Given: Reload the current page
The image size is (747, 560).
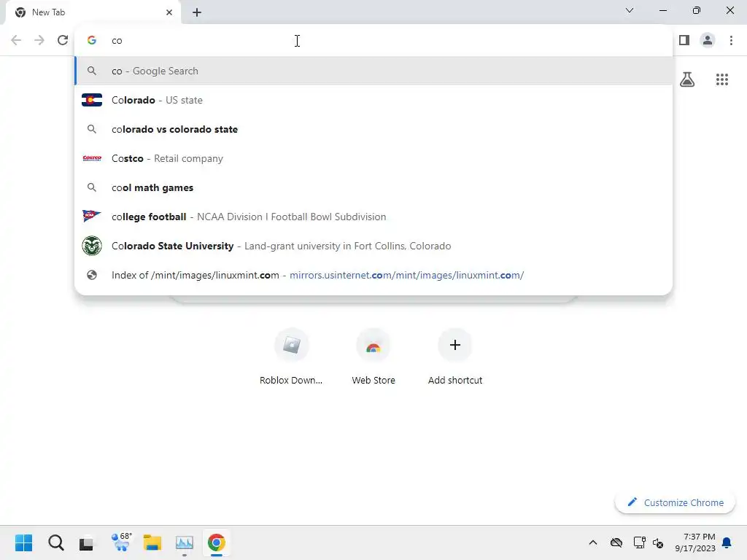Looking at the screenshot, I should pyautogui.click(x=63, y=41).
